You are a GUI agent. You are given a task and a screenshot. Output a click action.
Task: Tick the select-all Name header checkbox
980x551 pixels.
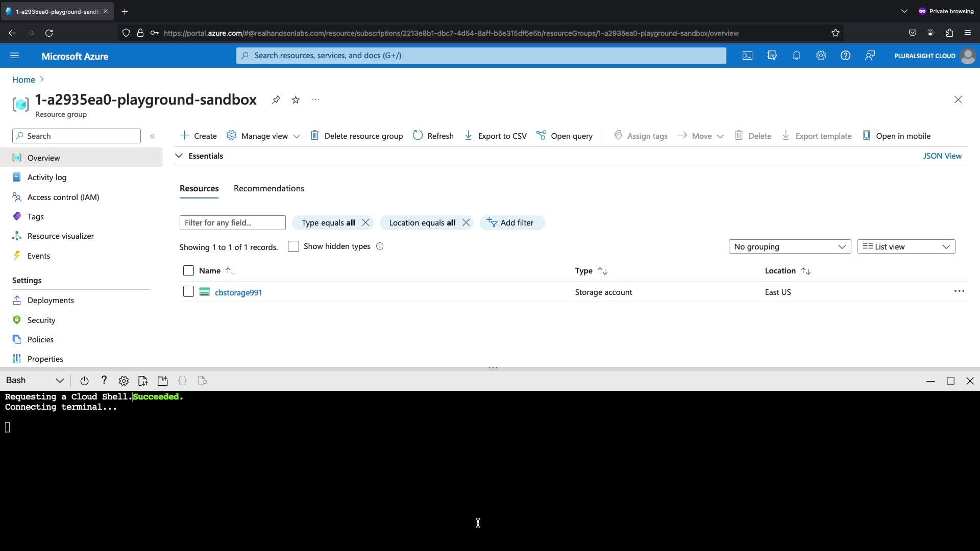pyautogui.click(x=188, y=271)
